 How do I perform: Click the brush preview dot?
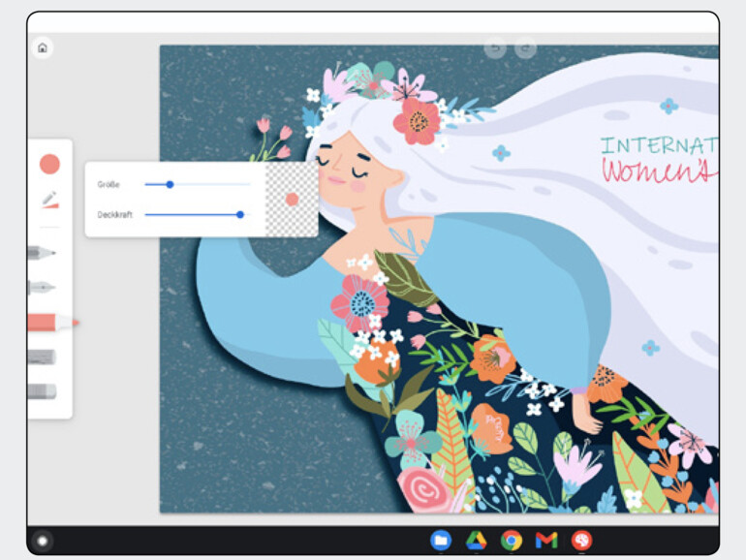coord(293,200)
